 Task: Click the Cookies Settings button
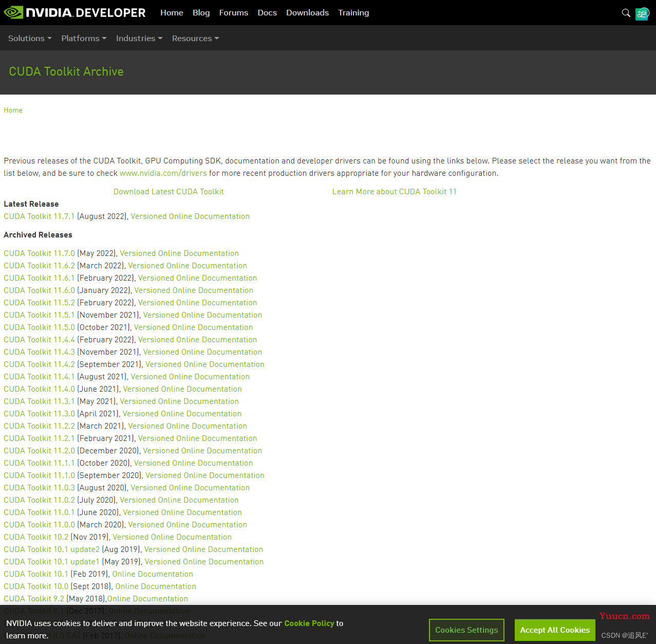tap(466, 630)
